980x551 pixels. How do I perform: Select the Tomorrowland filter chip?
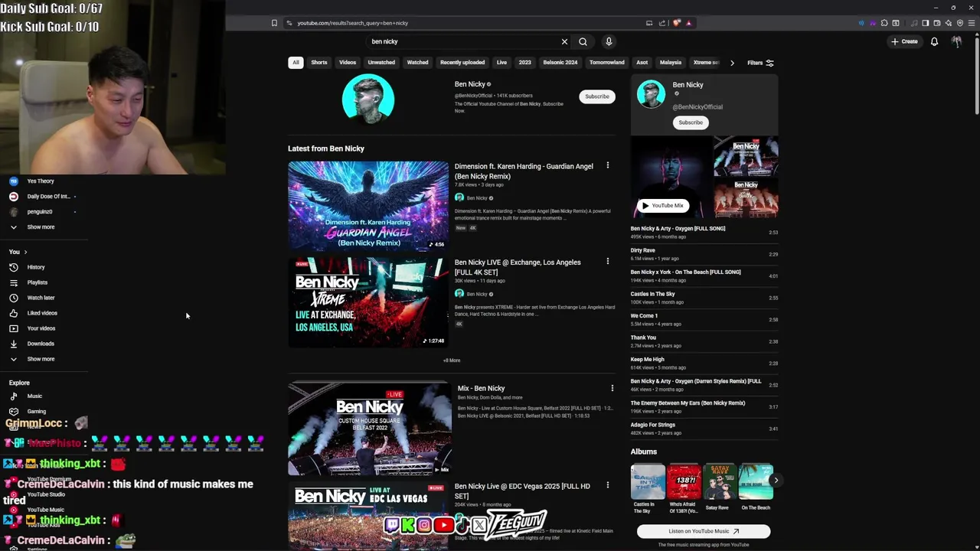607,63
